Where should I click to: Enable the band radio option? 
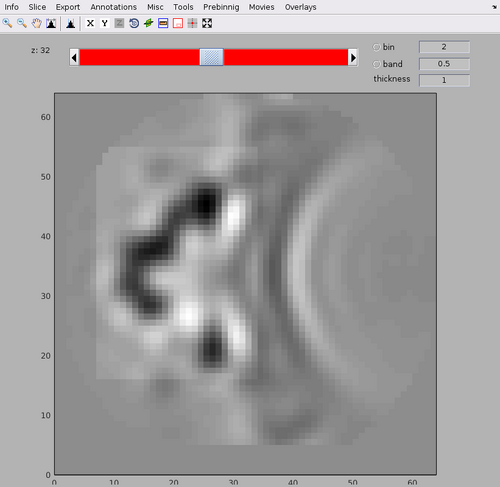[x=376, y=64]
